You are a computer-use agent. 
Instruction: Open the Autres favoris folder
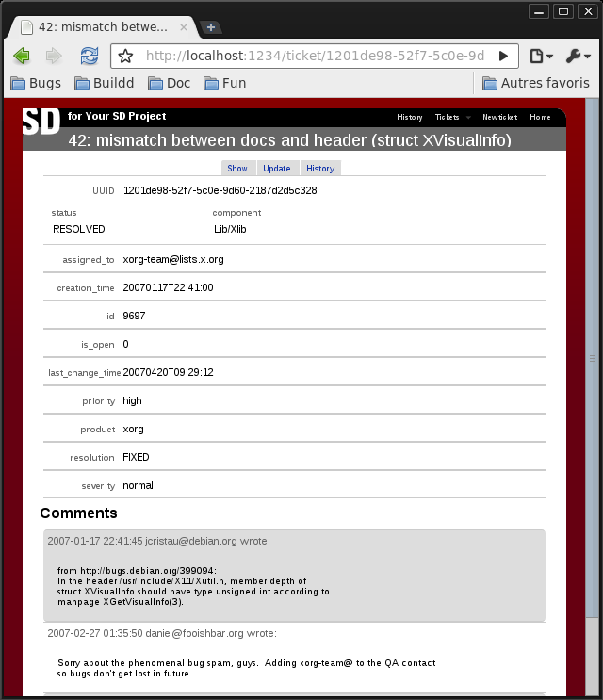(535, 83)
